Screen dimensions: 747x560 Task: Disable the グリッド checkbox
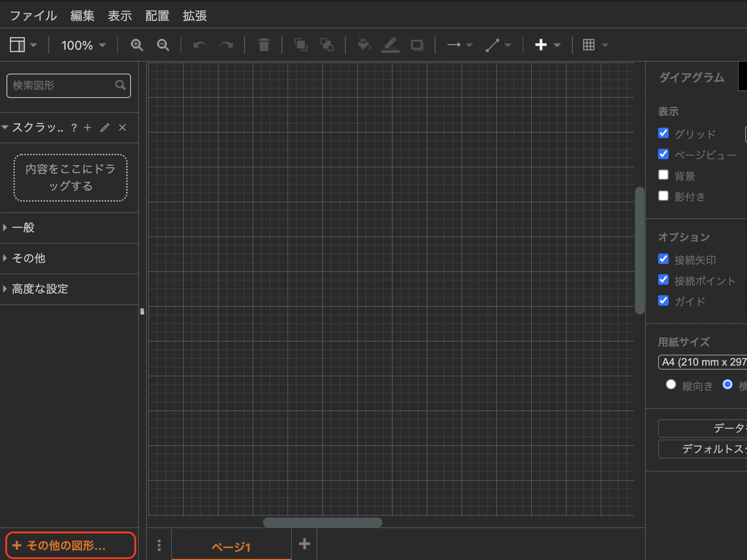pyautogui.click(x=663, y=133)
